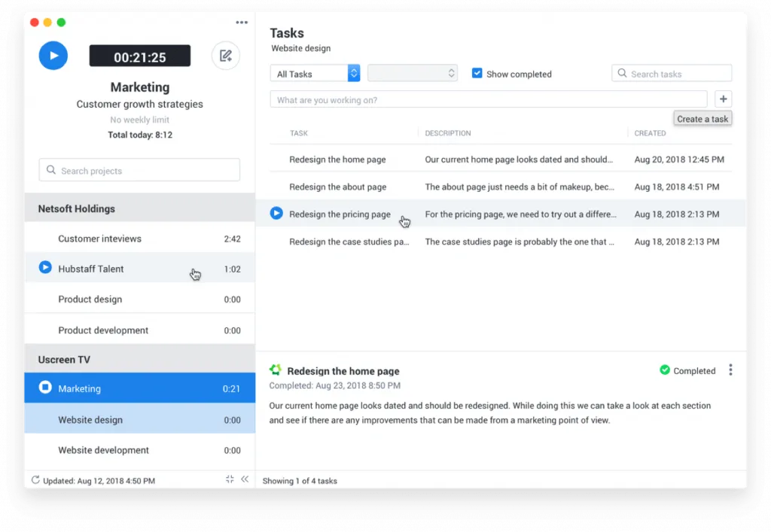Click the Aug 18, 2018 4:51 PM cell
The image size is (771, 532).
(x=677, y=187)
